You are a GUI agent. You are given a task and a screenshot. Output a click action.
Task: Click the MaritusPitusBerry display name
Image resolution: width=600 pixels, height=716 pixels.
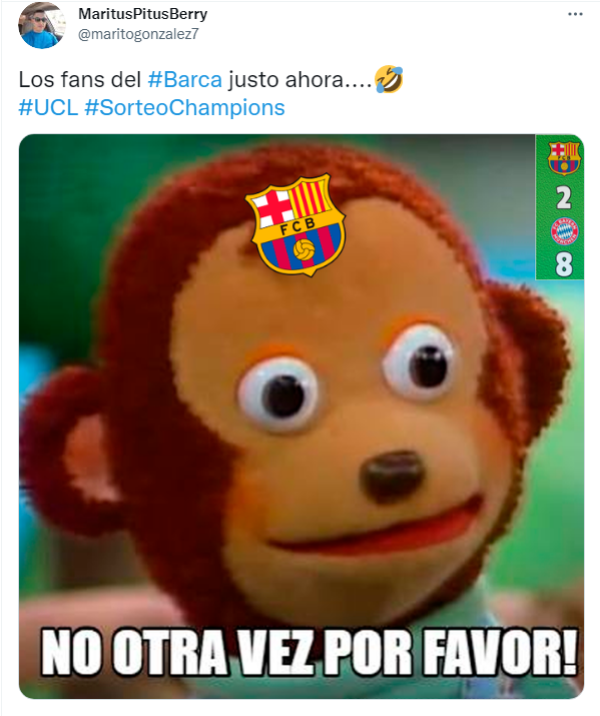[143, 14]
